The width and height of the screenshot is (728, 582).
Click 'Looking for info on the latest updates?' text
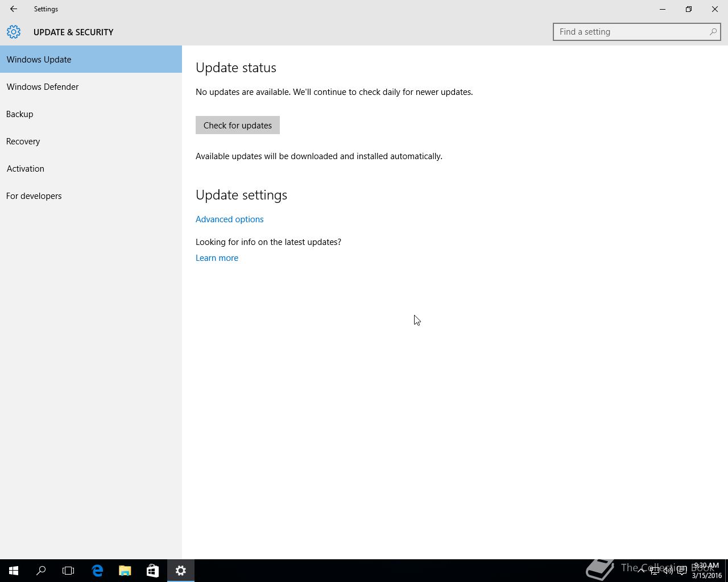[268, 242]
